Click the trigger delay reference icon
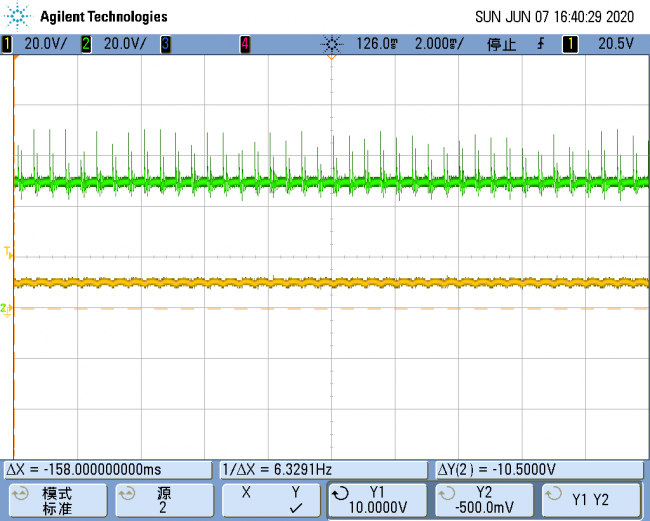 pos(332,44)
